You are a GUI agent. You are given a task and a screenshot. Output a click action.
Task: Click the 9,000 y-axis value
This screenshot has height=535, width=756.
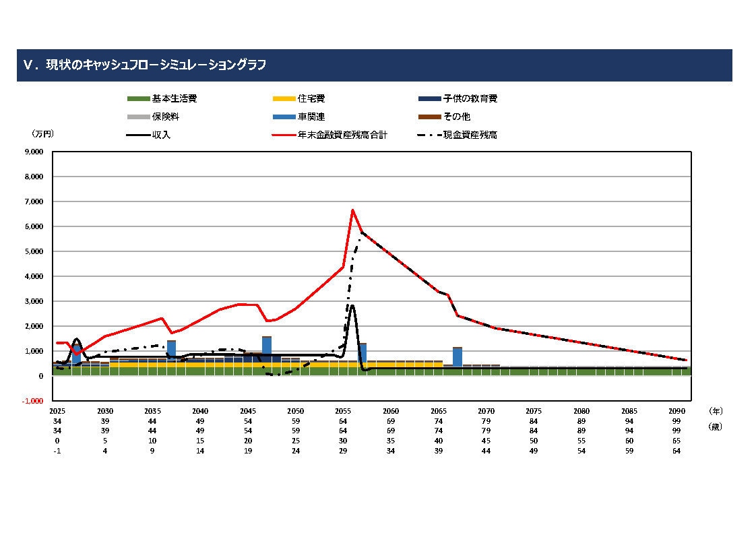coord(34,152)
